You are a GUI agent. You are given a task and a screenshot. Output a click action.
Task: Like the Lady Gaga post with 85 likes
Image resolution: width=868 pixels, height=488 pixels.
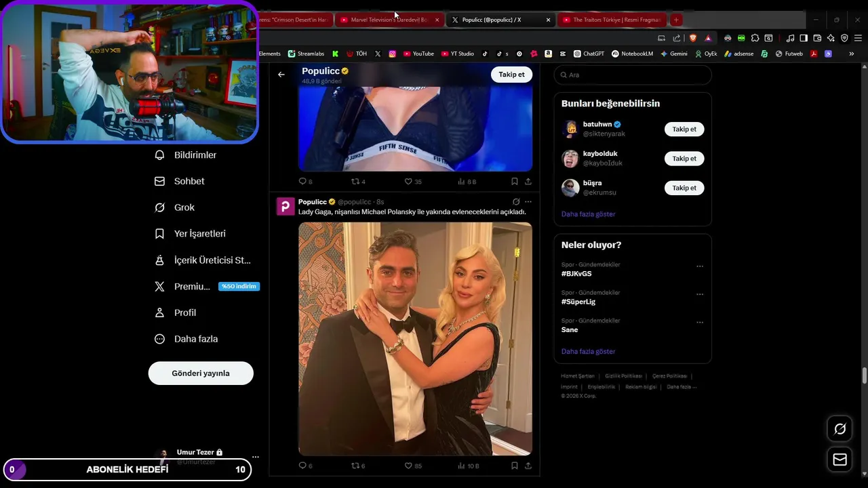(413, 466)
